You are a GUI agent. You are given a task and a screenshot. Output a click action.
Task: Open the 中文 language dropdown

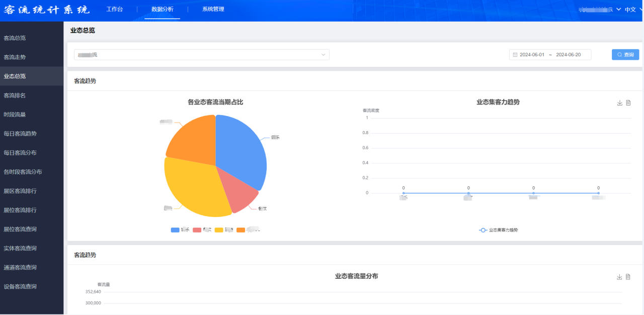point(631,9)
